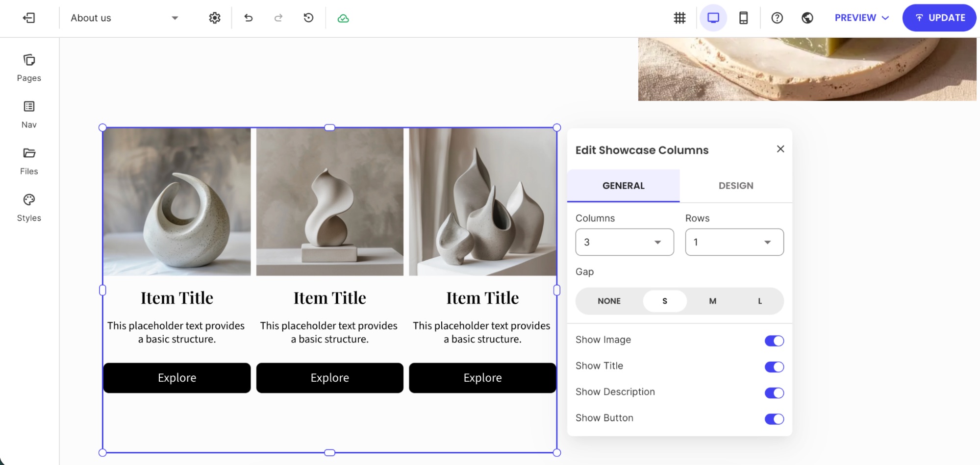Click the cloud saved status icon
980x465 pixels.
[x=343, y=18]
